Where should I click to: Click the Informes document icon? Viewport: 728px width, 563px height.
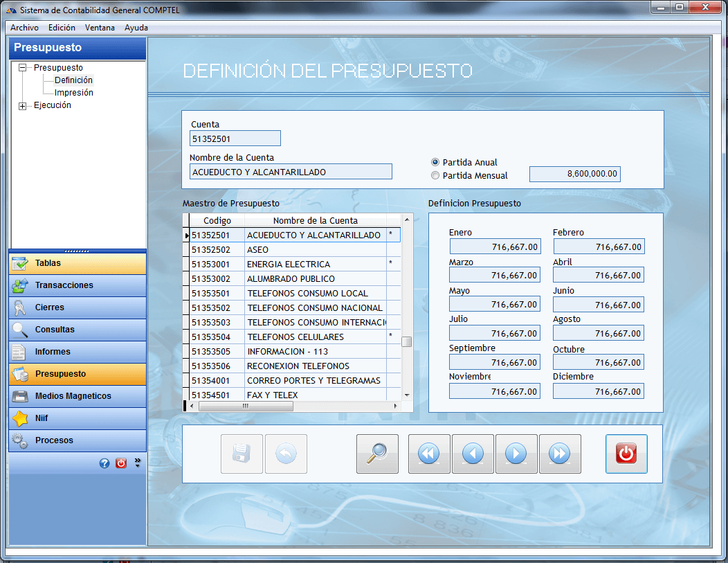19,352
